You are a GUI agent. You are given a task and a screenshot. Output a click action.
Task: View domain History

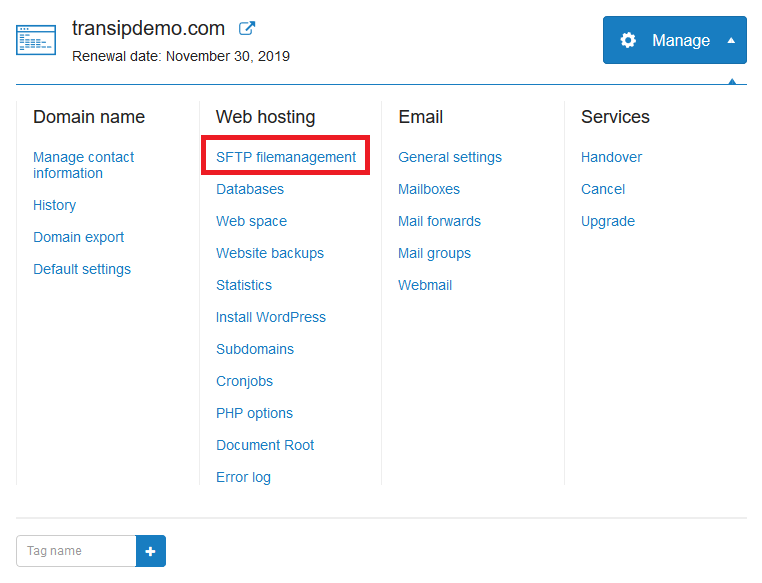pyautogui.click(x=54, y=205)
